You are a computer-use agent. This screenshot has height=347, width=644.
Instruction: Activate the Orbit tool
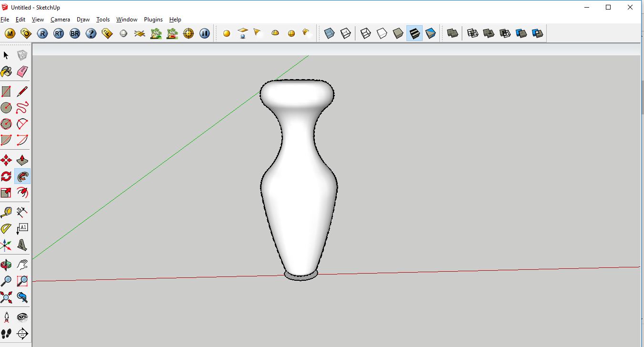[6, 265]
